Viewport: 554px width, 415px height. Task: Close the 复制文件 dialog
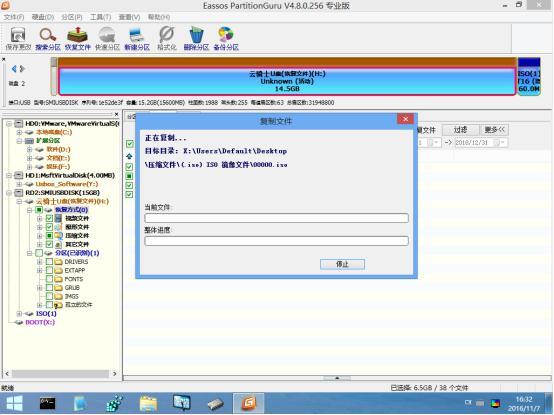pos(406,119)
